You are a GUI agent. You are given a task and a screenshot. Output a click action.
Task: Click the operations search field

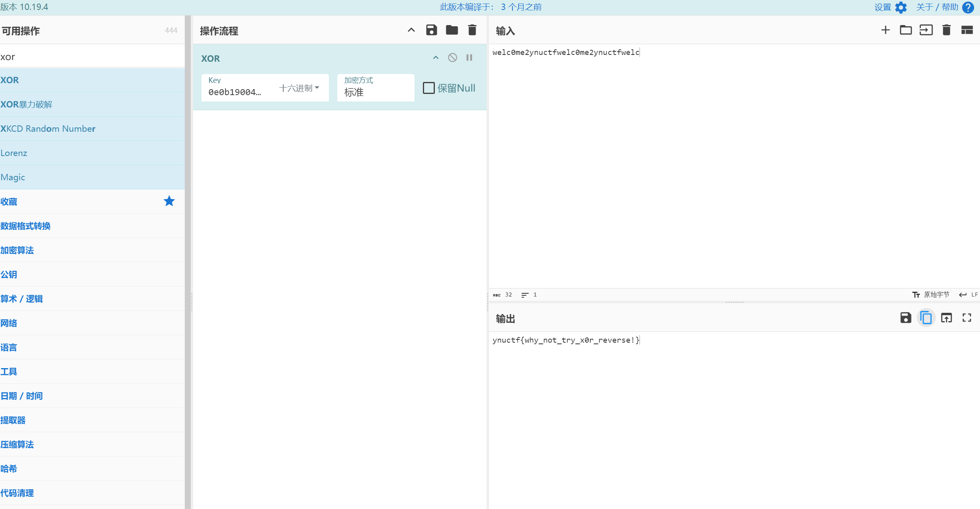(92, 57)
